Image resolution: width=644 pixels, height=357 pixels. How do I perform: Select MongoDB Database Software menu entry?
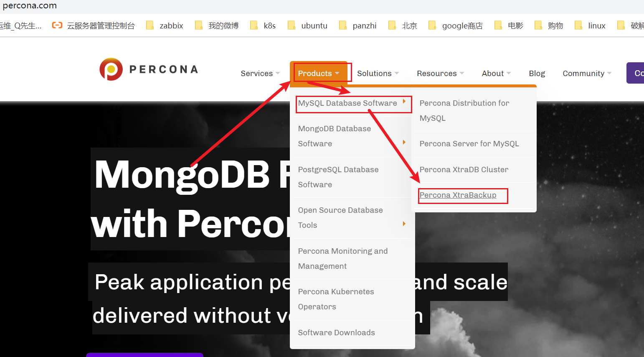(335, 136)
